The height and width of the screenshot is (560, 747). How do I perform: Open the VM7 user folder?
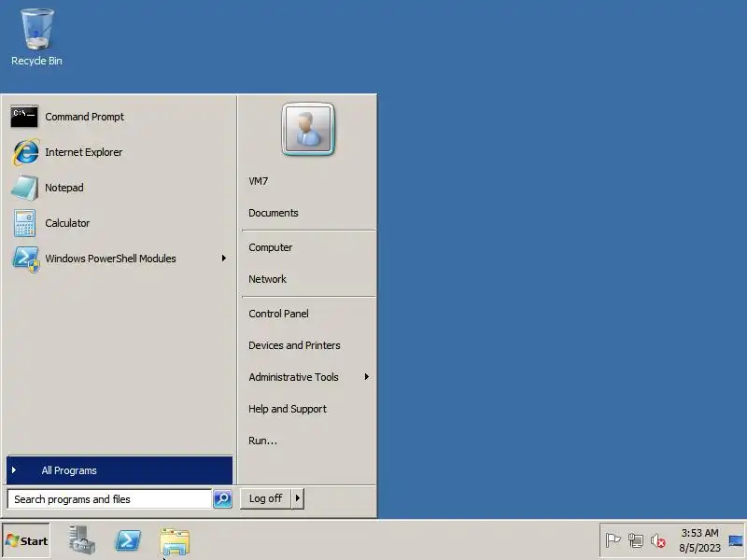click(x=259, y=181)
